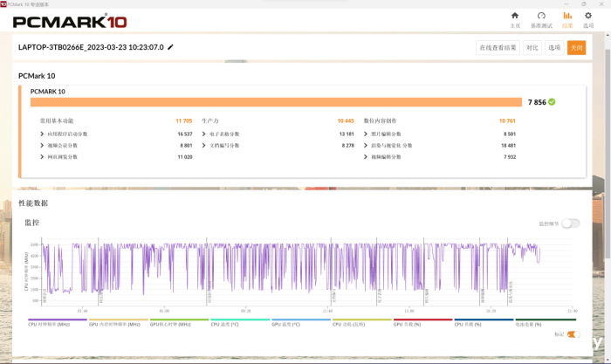Screen dimensions: 611x364
Task: Expand Photo Editing score (照片编辑分数) row
Action: tap(365, 134)
